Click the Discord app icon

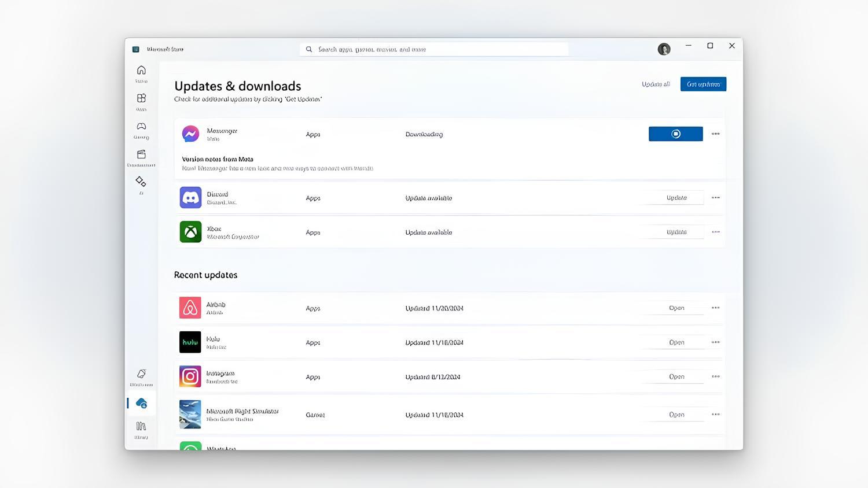(190, 197)
